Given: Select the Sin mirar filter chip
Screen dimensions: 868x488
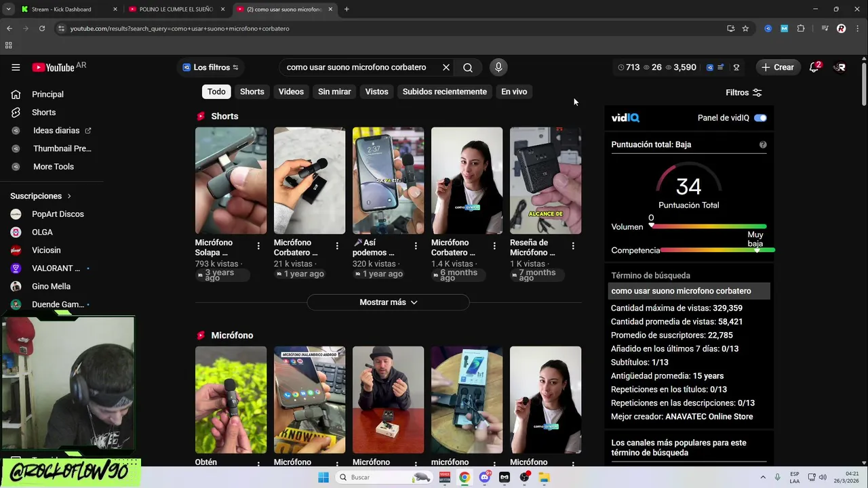Looking at the screenshot, I should 334,91.
